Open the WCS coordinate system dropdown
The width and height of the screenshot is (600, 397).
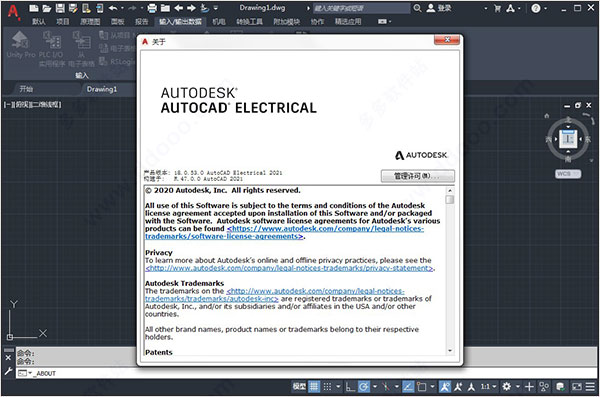coord(568,174)
